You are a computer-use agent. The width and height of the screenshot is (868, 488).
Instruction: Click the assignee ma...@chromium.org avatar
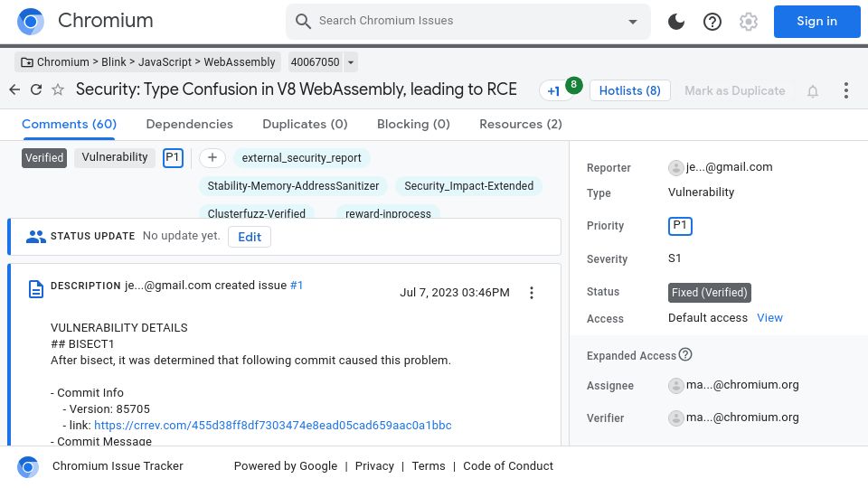click(675, 386)
